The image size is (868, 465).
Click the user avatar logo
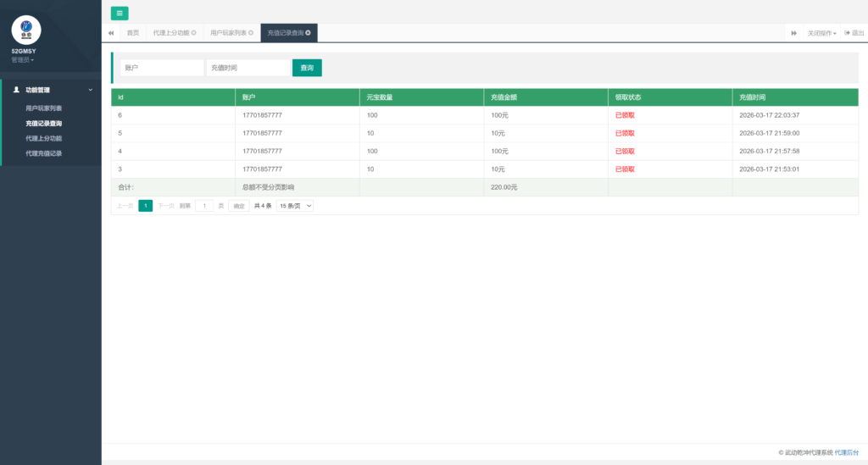26,30
